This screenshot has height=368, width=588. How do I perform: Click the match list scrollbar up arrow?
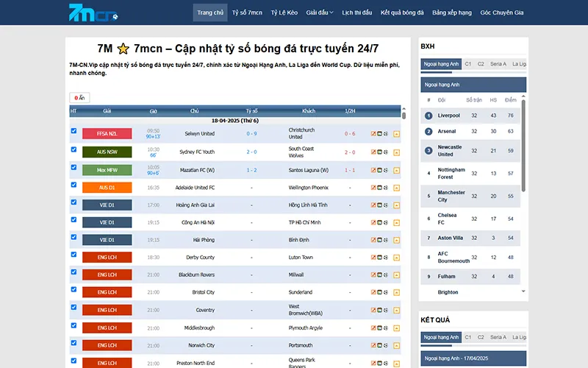coord(404,110)
